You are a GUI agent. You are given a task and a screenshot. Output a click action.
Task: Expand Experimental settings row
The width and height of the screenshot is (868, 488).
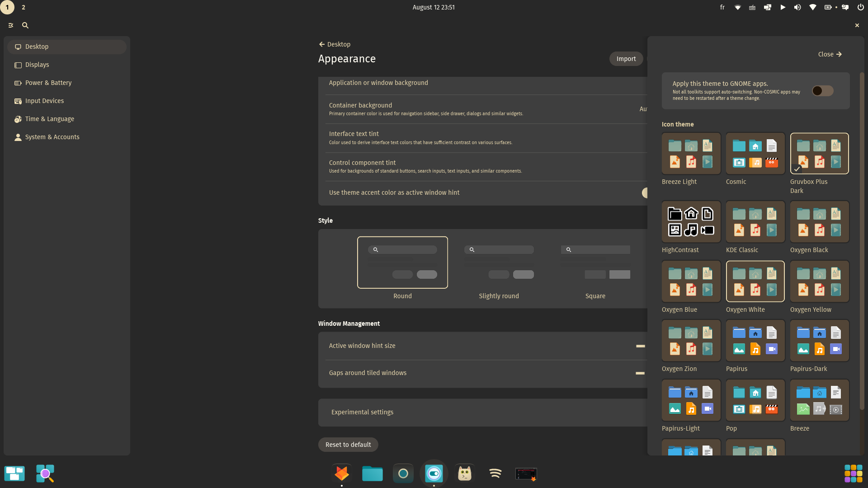tap(483, 412)
